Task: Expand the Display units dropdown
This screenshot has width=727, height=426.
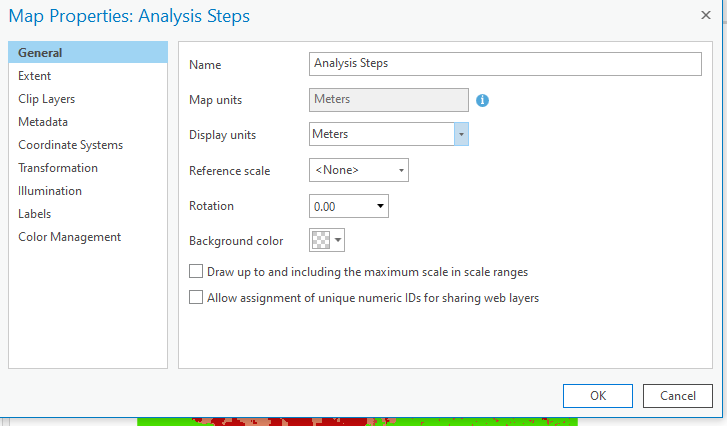Action: click(461, 134)
